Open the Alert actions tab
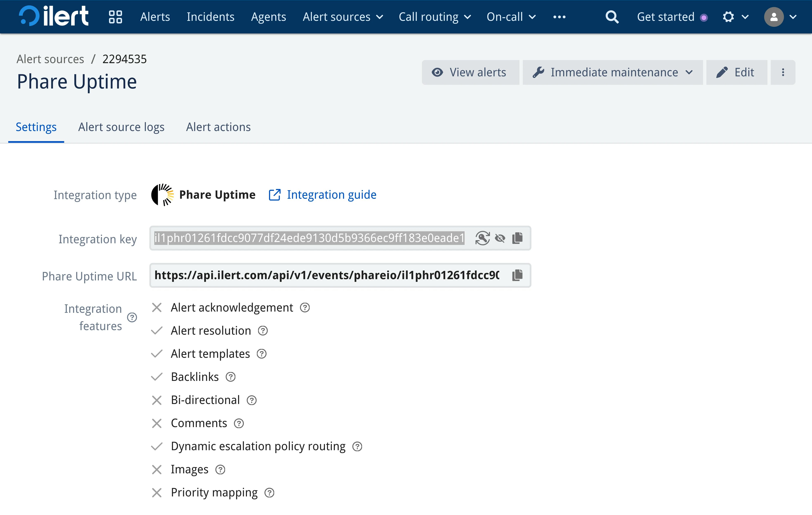The width and height of the screenshot is (812, 515). [x=218, y=127]
